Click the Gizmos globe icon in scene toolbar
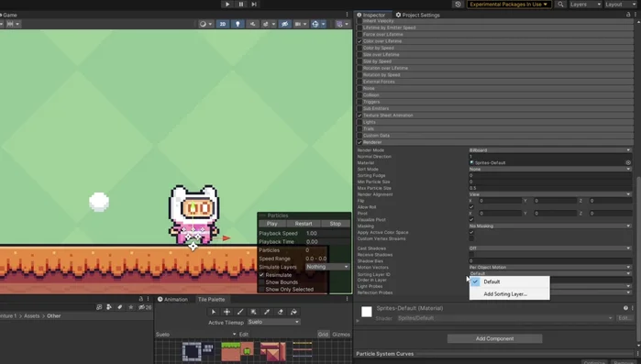 pyautogui.click(x=315, y=24)
